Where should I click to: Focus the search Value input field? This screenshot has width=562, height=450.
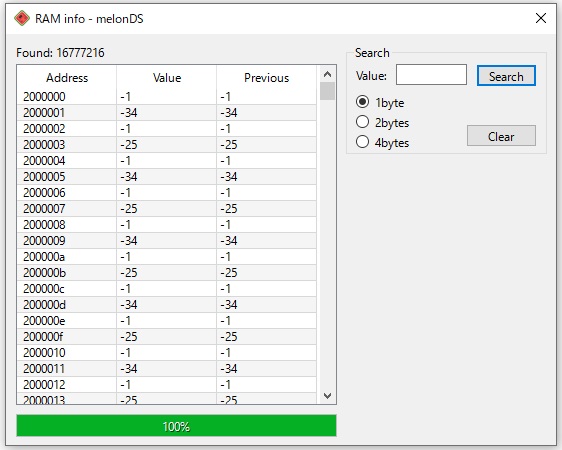point(431,75)
